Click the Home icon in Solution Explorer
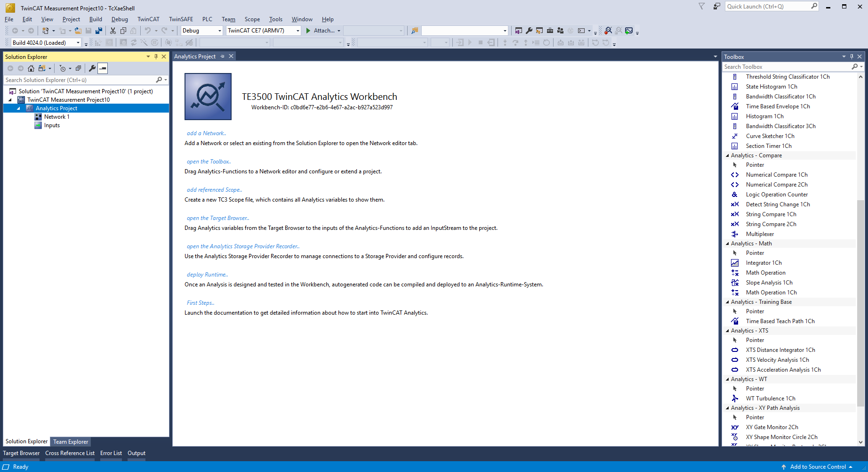868x472 pixels. pyautogui.click(x=31, y=68)
